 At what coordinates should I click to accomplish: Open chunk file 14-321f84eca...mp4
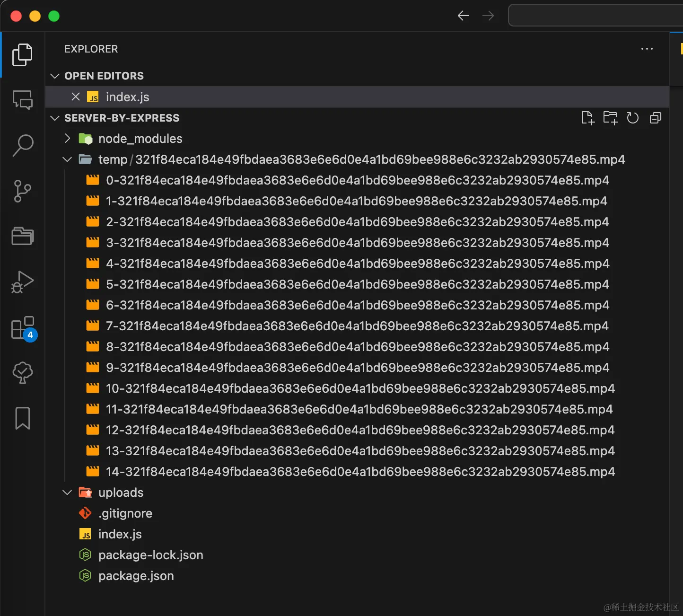[x=357, y=472]
